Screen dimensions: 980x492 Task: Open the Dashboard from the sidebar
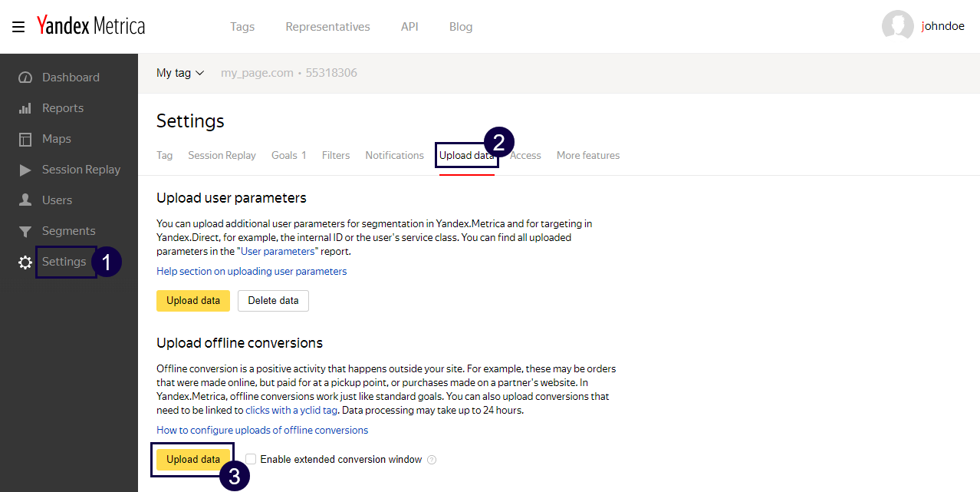70,77
